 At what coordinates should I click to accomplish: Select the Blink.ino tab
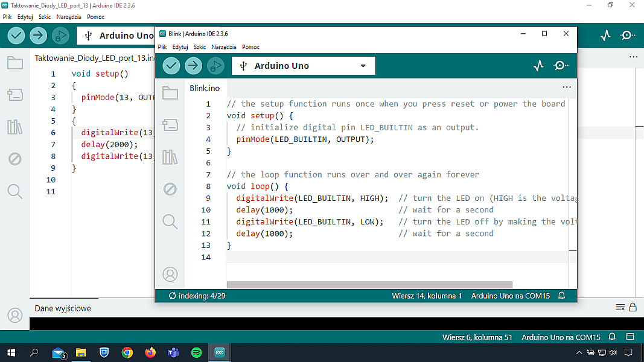click(205, 88)
